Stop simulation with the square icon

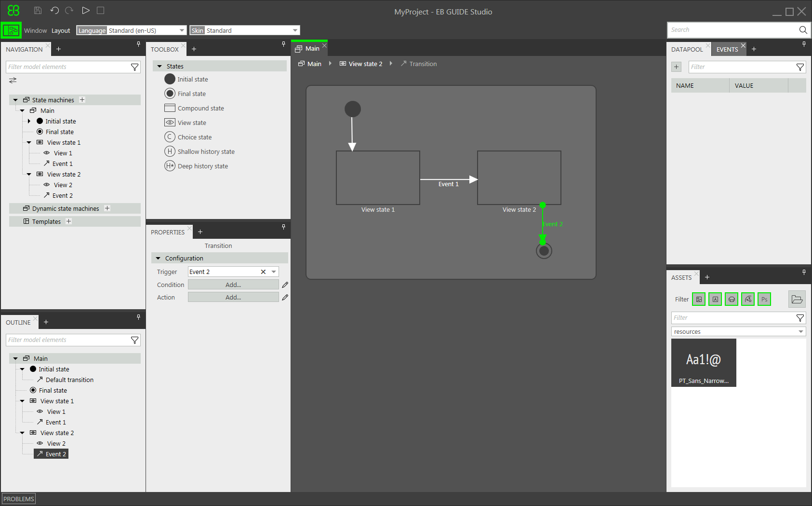(x=100, y=11)
